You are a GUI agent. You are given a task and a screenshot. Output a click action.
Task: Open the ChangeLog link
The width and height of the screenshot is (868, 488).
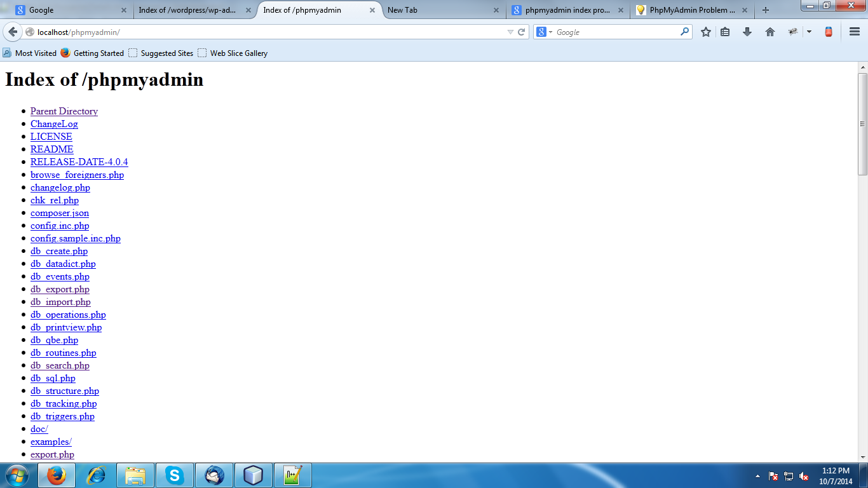click(x=54, y=124)
